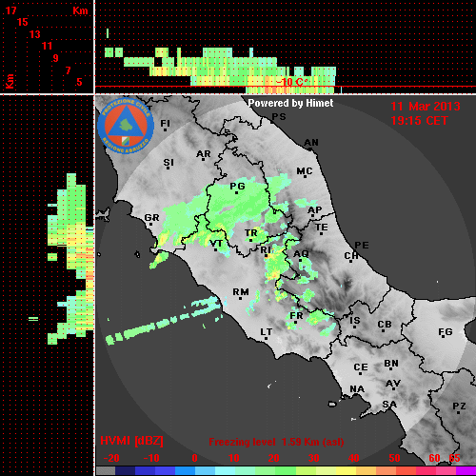
Task: Select the VT city label
Action: (216, 244)
